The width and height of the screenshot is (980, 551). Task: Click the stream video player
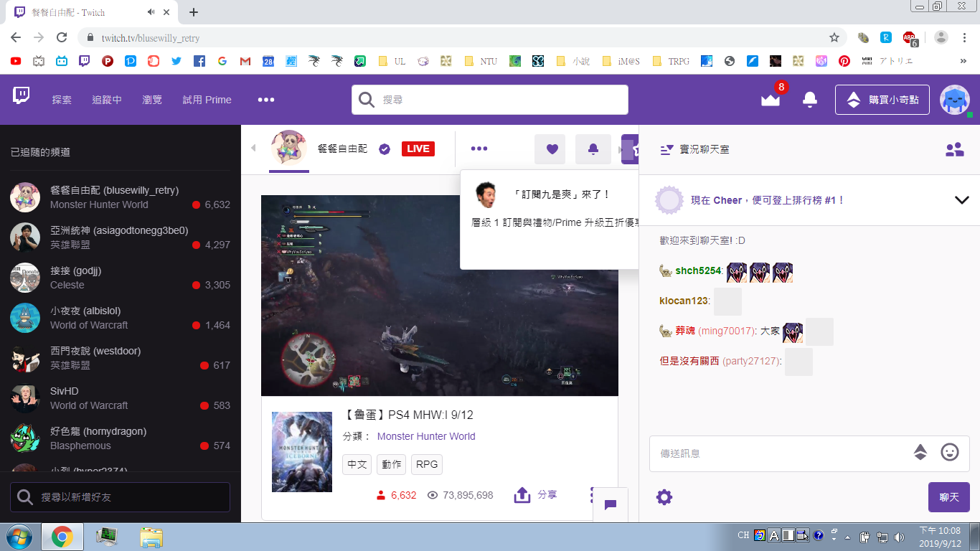[440, 296]
